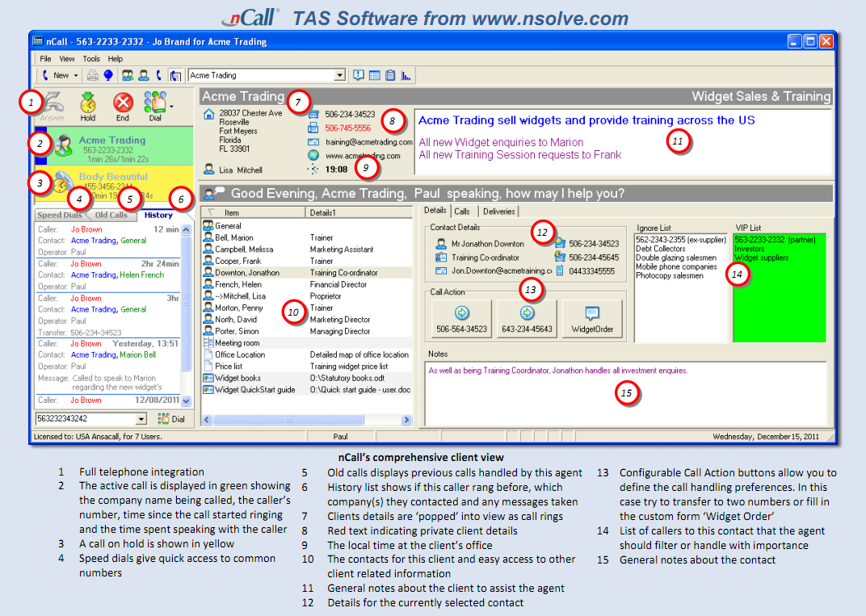Click the table list view toolbar icon
The image size is (866, 616).
[x=375, y=75]
